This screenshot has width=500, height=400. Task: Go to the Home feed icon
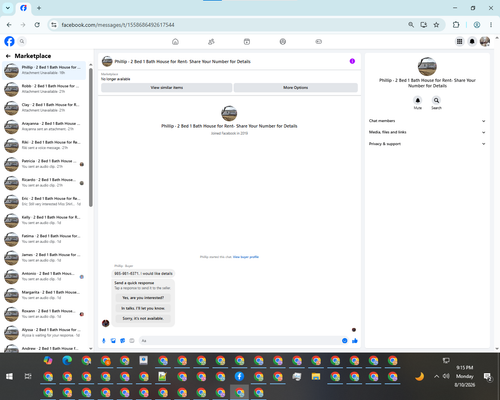click(x=175, y=42)
